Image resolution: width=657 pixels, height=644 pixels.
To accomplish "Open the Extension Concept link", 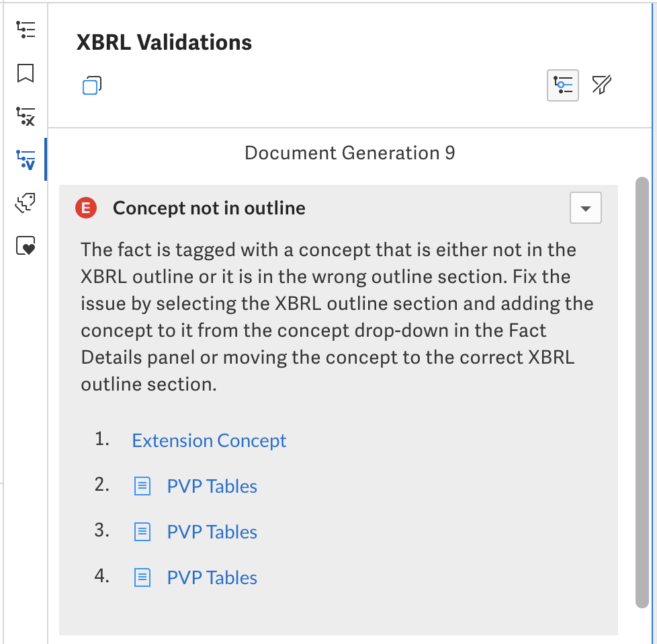I will tap(208, 440).
